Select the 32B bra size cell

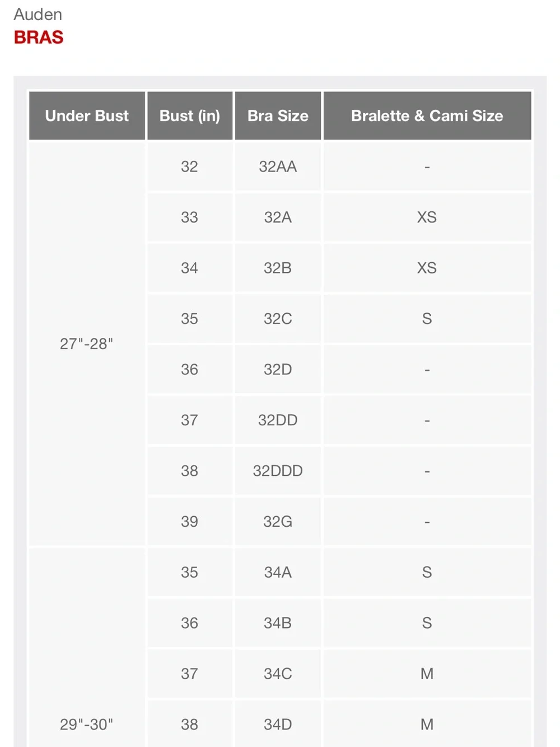click(278, 268)
